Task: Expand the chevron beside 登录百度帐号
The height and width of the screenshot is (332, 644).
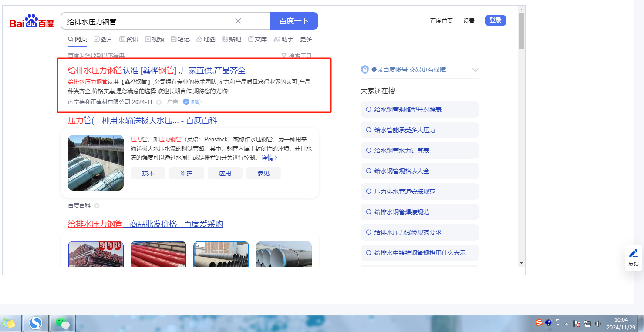Action: [x=475, y=70]
